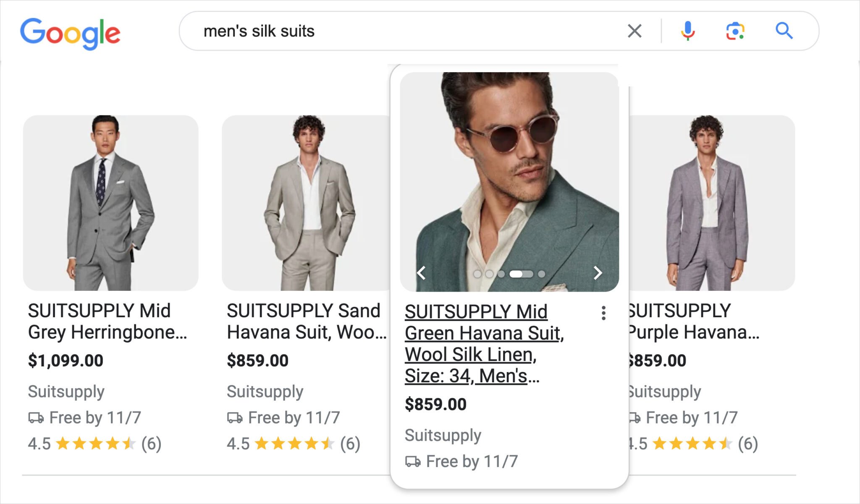
Task: Clear the search box with the X icon
Action: pyautogui.click(x=635, y=31)
